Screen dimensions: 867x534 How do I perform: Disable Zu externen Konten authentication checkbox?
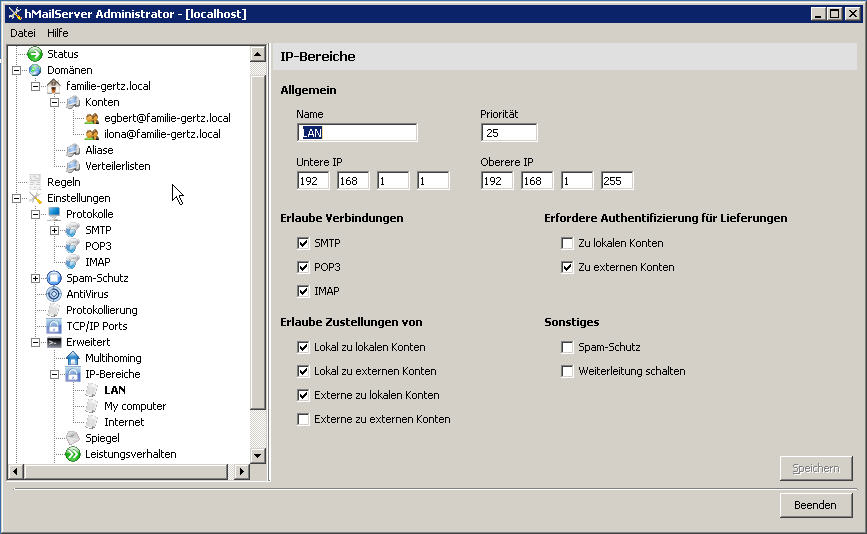click(x=567, y=267)
